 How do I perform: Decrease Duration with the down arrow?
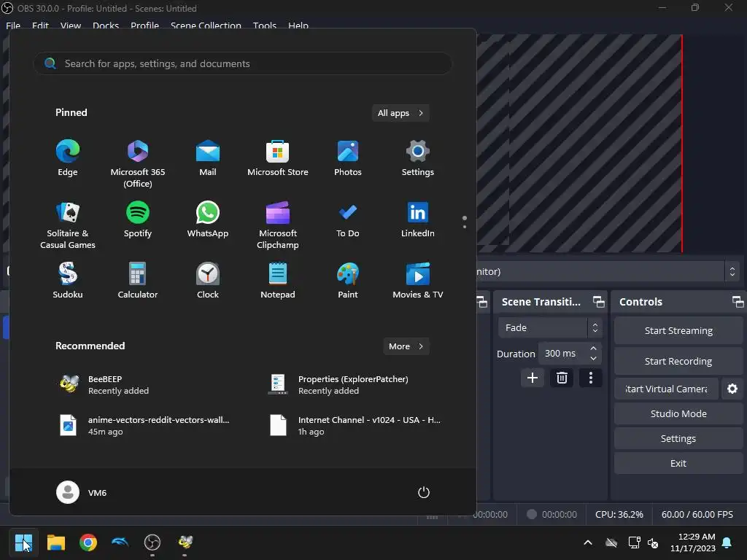(593, 359)
